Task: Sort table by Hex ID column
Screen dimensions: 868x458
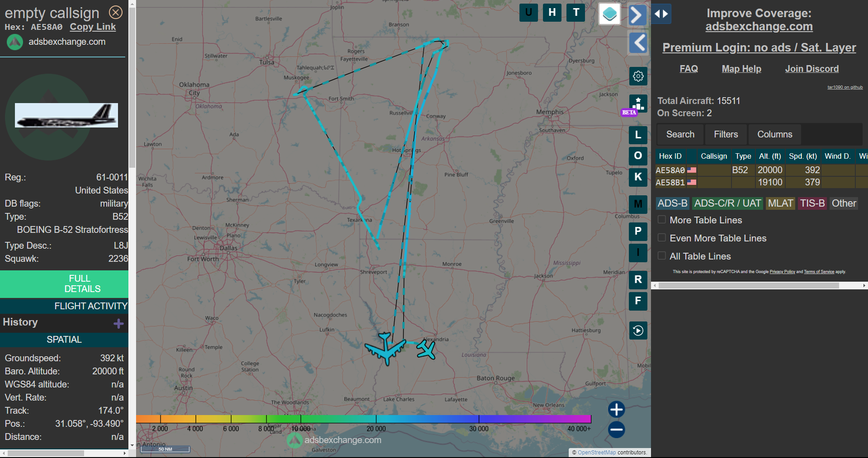Action: coord(670,156)
